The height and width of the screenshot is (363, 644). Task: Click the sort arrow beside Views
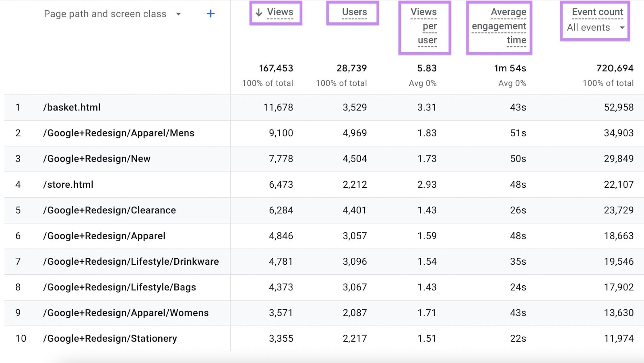tap(259, 12)
